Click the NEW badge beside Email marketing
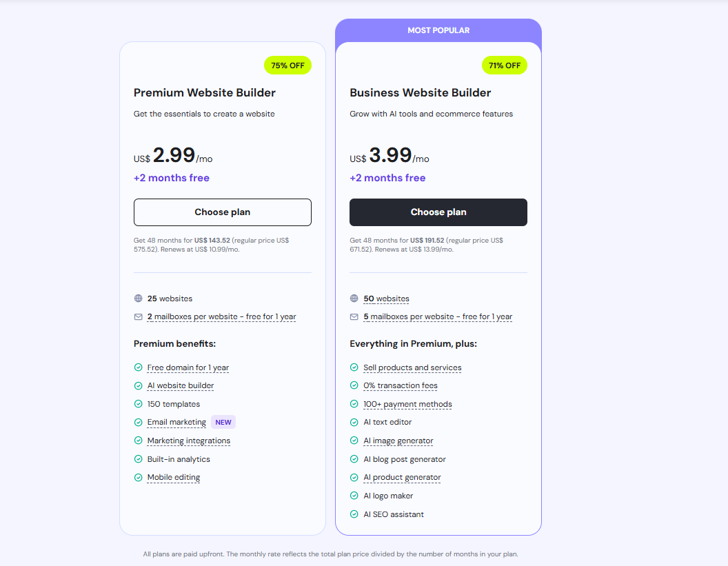This screenshot has width=728, height=566. pyautogui.click(x=223, y=422)
